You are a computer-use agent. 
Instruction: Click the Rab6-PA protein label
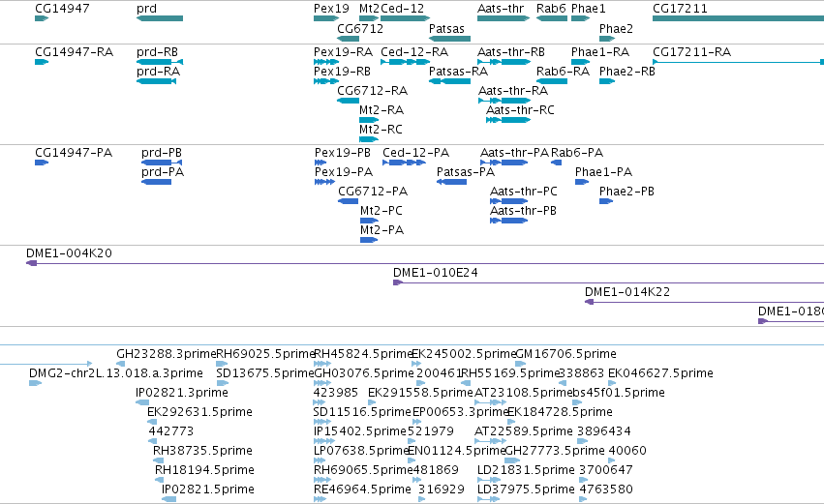(577, 153)
